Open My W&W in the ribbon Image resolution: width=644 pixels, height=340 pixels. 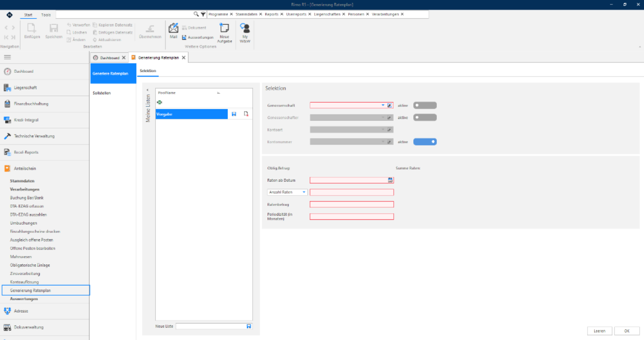[245, 33]
